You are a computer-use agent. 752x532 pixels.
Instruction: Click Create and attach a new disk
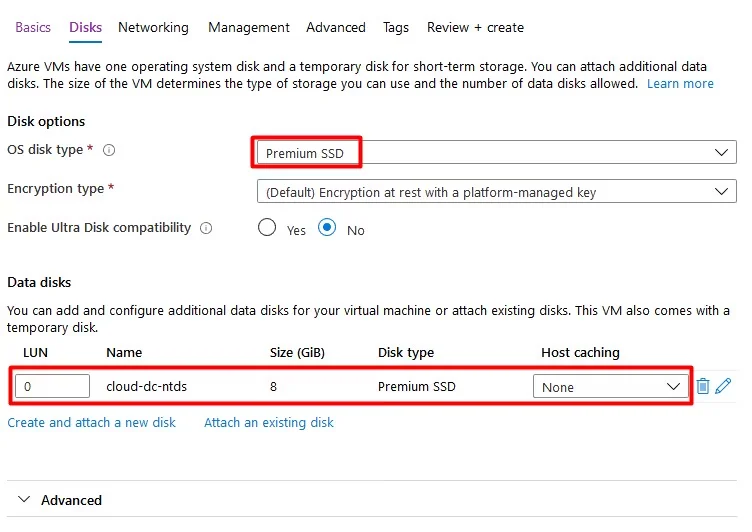[91, 423]
